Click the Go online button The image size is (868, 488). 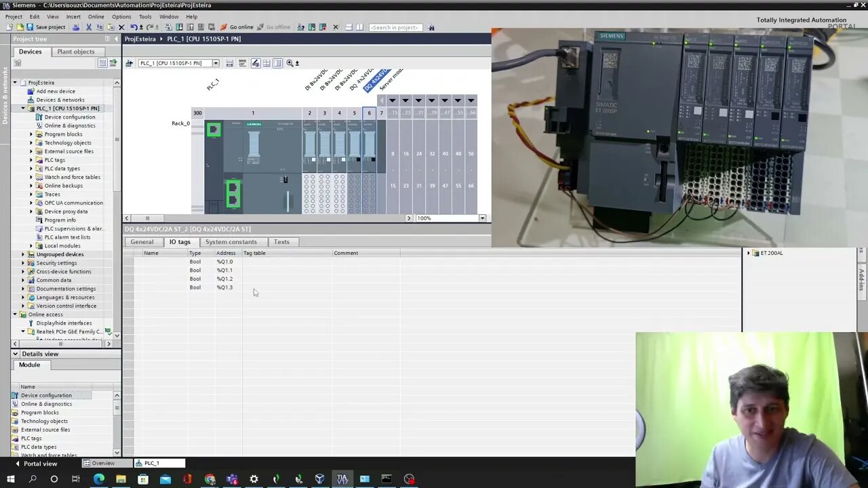pos(237,27)
